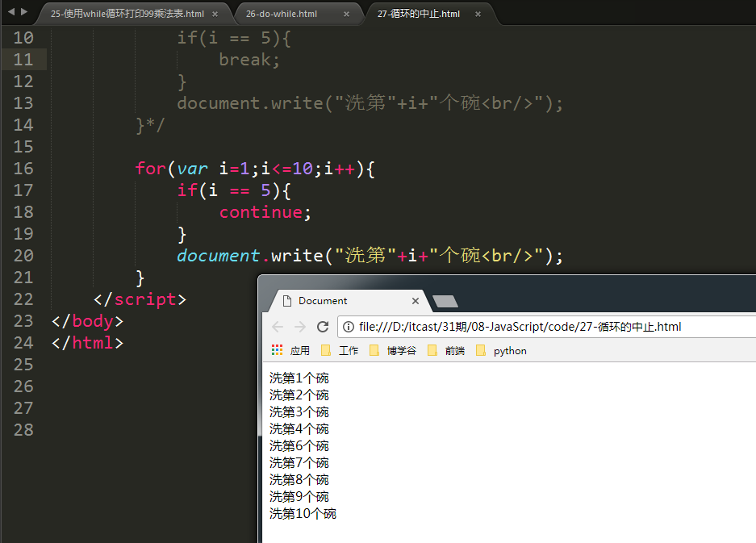Reload the browser page
This screenshot has height=543, width=756.
pyautogui.click(x=323, y=327)
